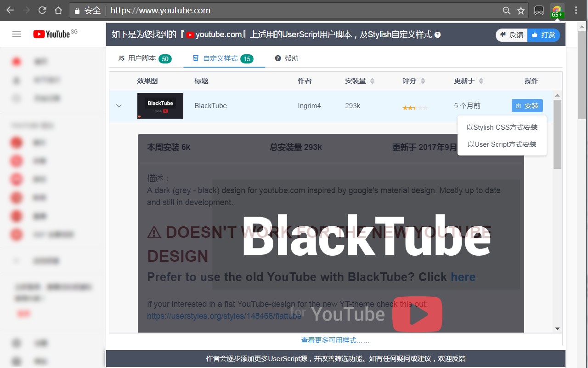Click the author name Ingrim4
The image size is (588, 368).
click(309, 106)
